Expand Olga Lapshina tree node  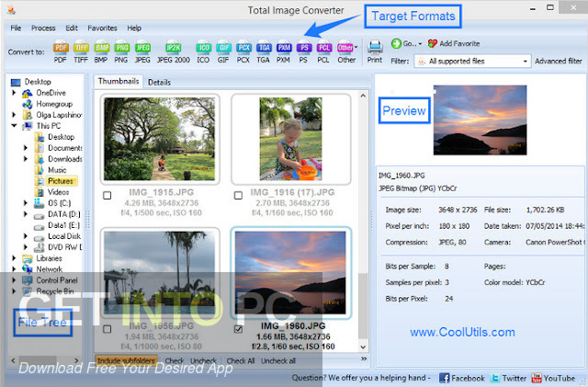[14, 115]
